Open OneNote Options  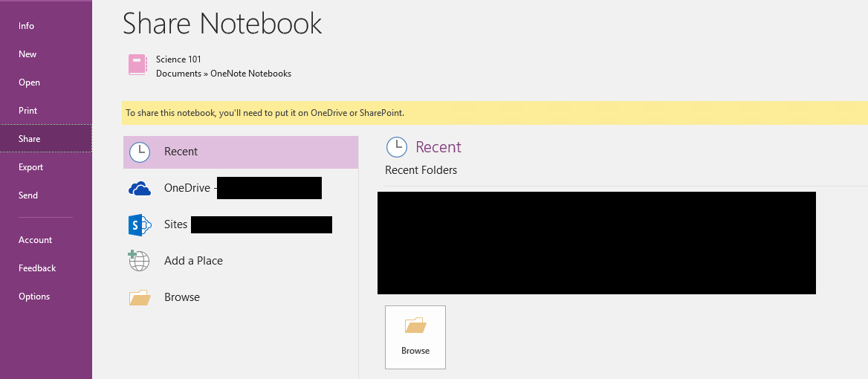point(46,297)
